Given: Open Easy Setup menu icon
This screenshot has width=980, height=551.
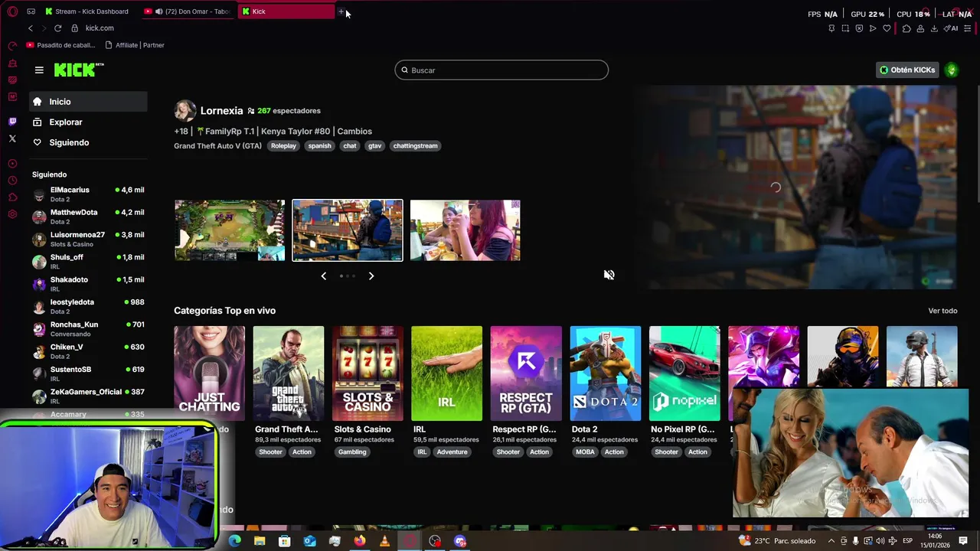Looking at the screenshot, I should (969, 28).
